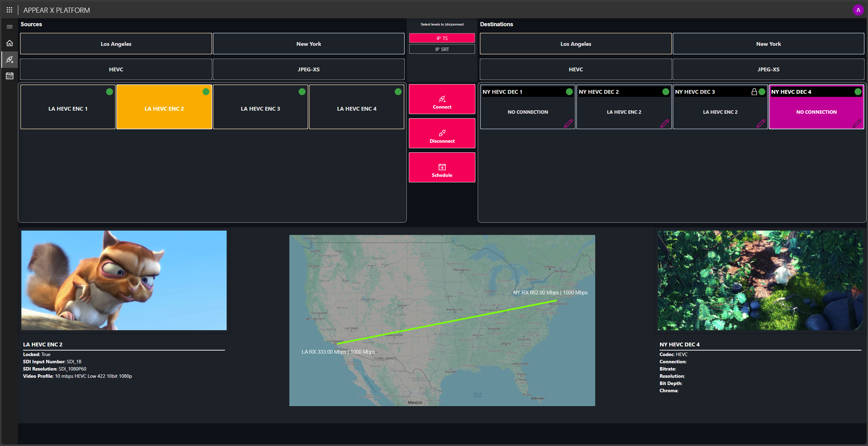Go to the Home sidebar icon

[9, 43]
